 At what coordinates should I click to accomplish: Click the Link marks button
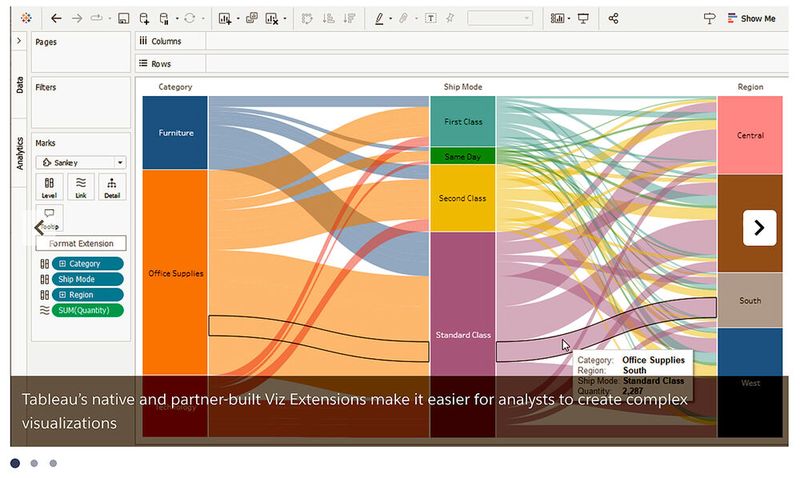pos(81,187)
